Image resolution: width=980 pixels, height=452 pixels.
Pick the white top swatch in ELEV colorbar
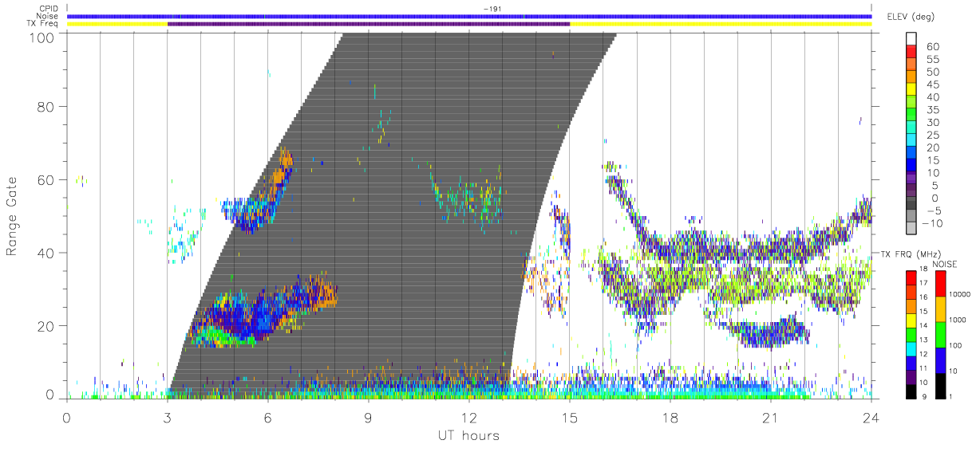point(911,40)
